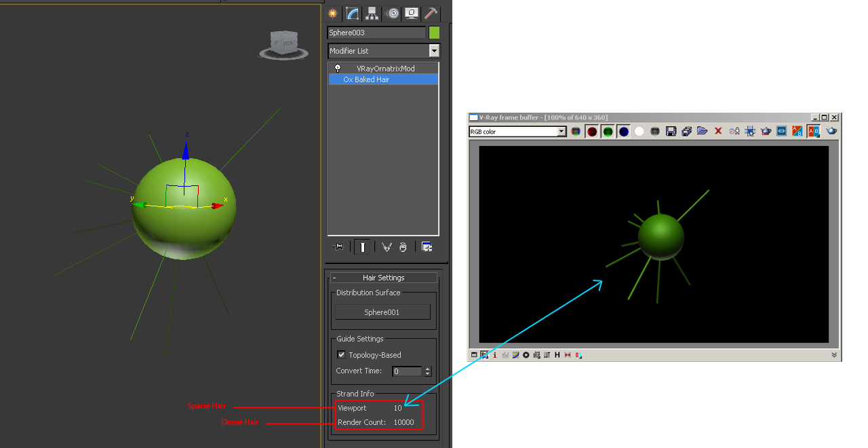This screenshot has height=448, width=868.
Task: Toggle the Topology-Based checkbox
Action: (341, 355)
